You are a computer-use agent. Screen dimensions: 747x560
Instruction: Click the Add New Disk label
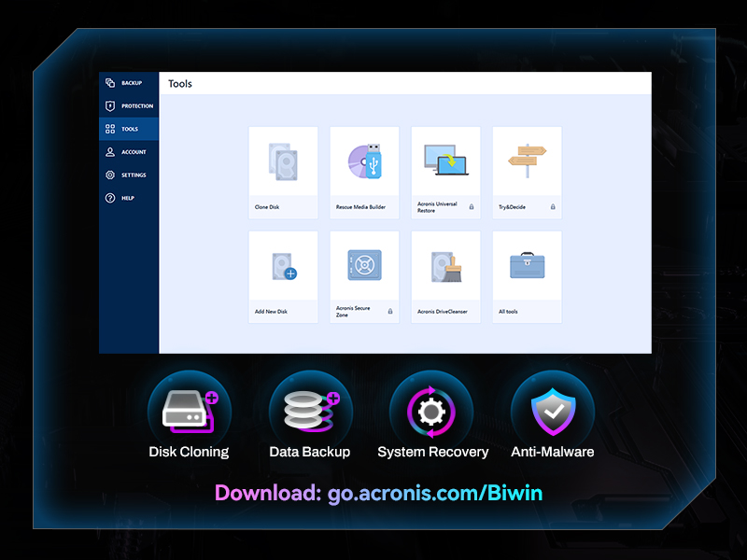click(x=271, y=312)
